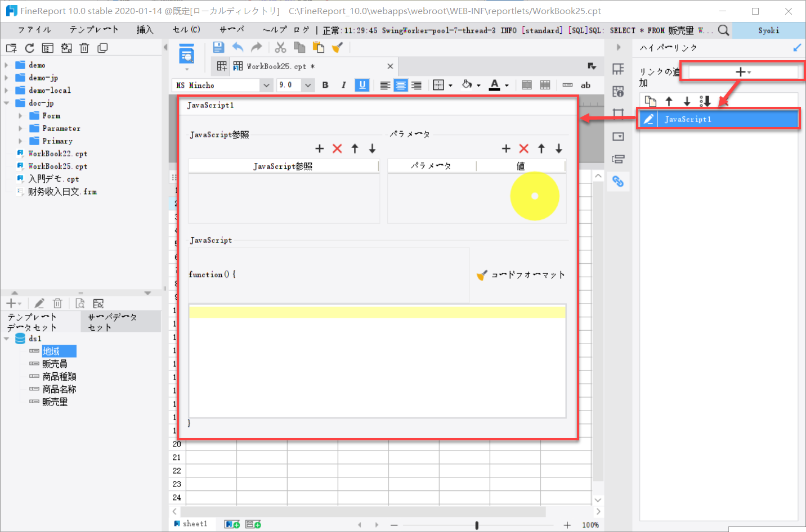Delete パラメータ with red X icon
The height and width of the screenshot is (532, 806).
coord(524,148)
